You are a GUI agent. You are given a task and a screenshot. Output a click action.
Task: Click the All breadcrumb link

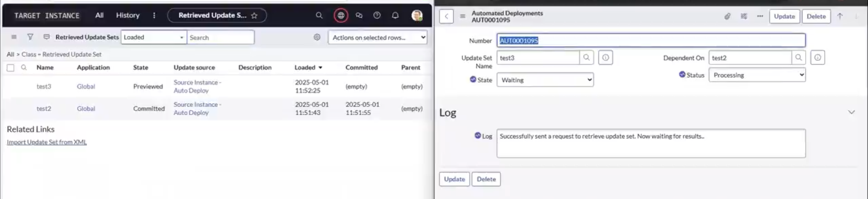pos(10,54)
